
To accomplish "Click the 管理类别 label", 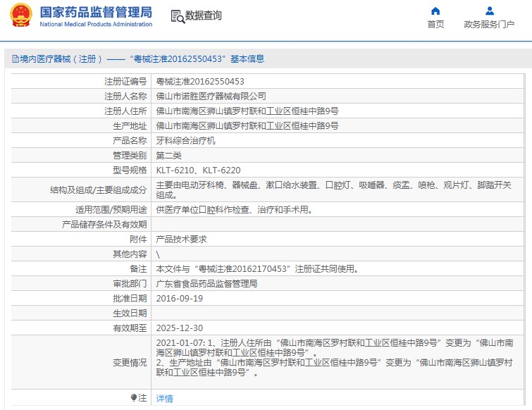I will 130,155.
